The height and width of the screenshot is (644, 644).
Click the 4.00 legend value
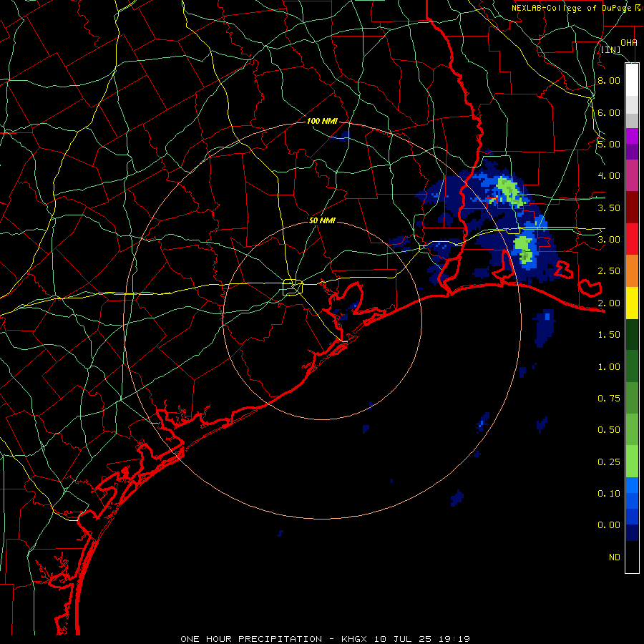609,176
